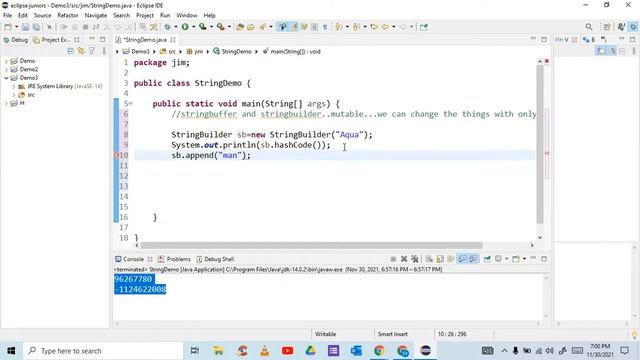Toggle Mark Occurrences highlighted toolbar button
Viewport: 640px width, 360px height.
(294, 27)
